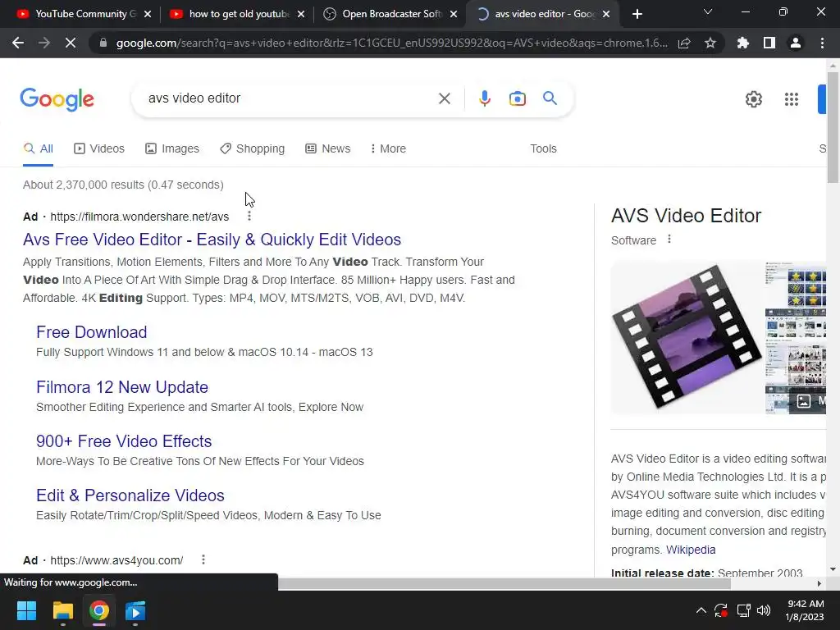The width and height of the screenshot is (840, 630).
Task: Toggle the Chrome side panel
Action: [x=769, y=43]
